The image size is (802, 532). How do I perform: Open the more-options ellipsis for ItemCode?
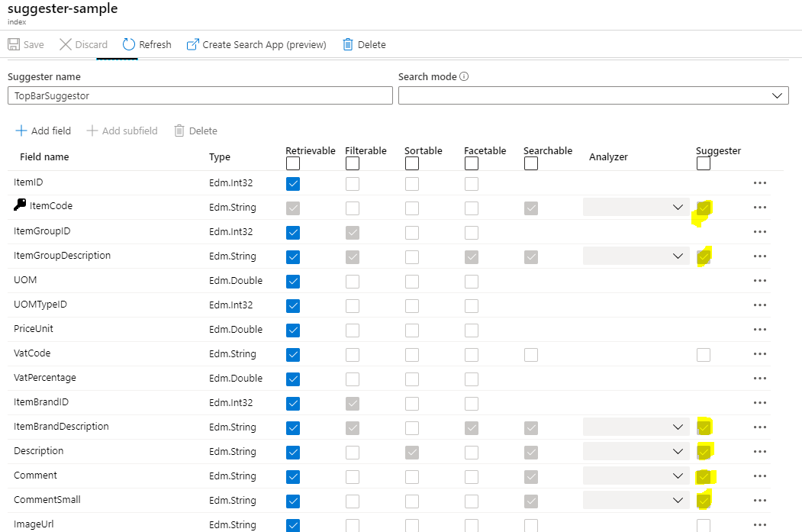click(x=760, y=207)
